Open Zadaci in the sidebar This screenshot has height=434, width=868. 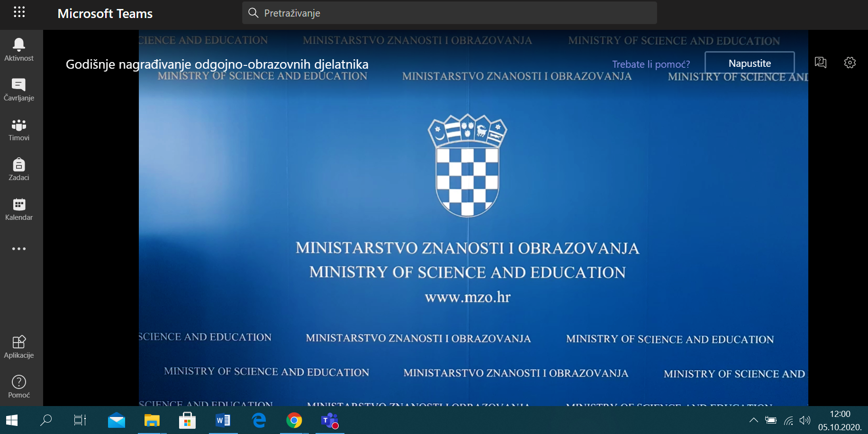pos(19,169)
